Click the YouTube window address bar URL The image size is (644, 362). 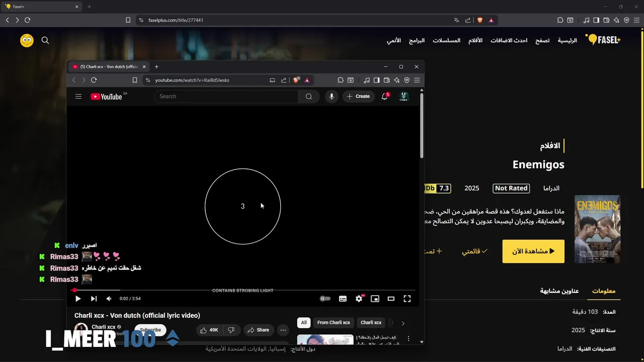pyautogui.click(x=192, y=80)
